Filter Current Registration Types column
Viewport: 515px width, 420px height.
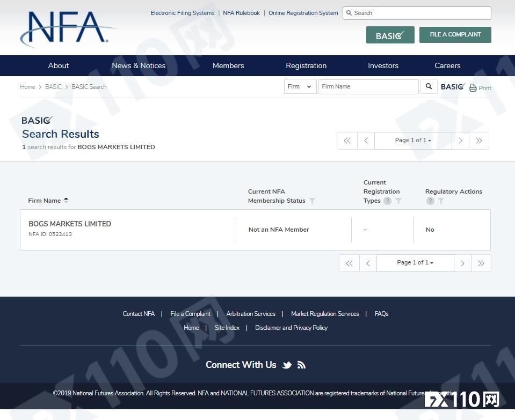398,201
